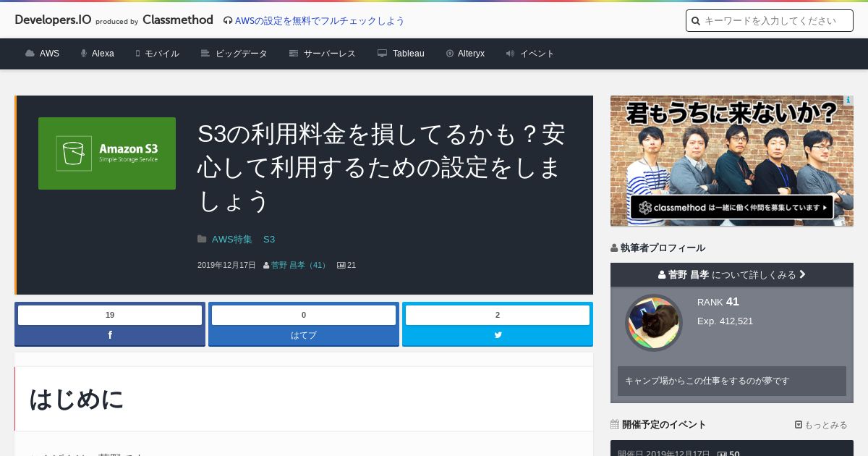Viewport: 868px width, 456px height.
Task: Click the author avatar with the cat photo
Action: 654,323
